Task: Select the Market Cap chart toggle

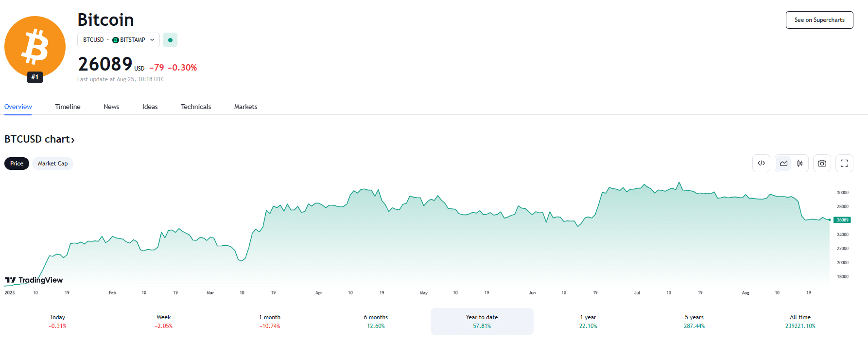Action: click(x=53, y=164)
